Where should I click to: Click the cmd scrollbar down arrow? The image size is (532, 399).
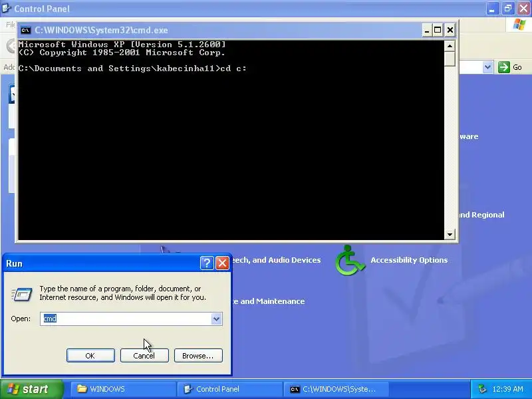point(450,234)
